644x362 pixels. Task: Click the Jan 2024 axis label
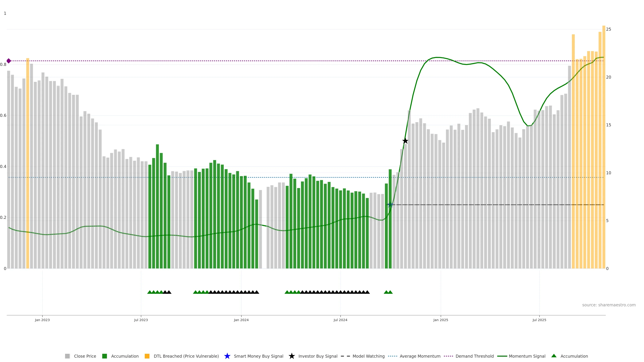tap(241, 320)
